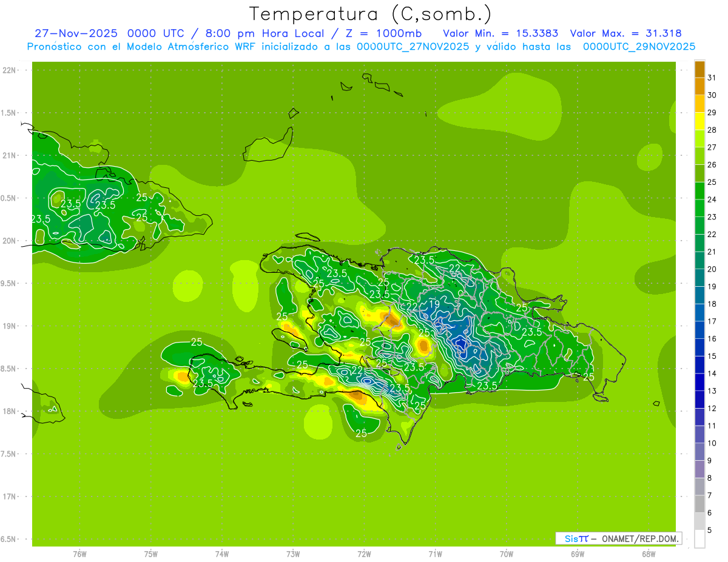
Task: Click the legend color band between 20 and 21
Action: point(699,261)
